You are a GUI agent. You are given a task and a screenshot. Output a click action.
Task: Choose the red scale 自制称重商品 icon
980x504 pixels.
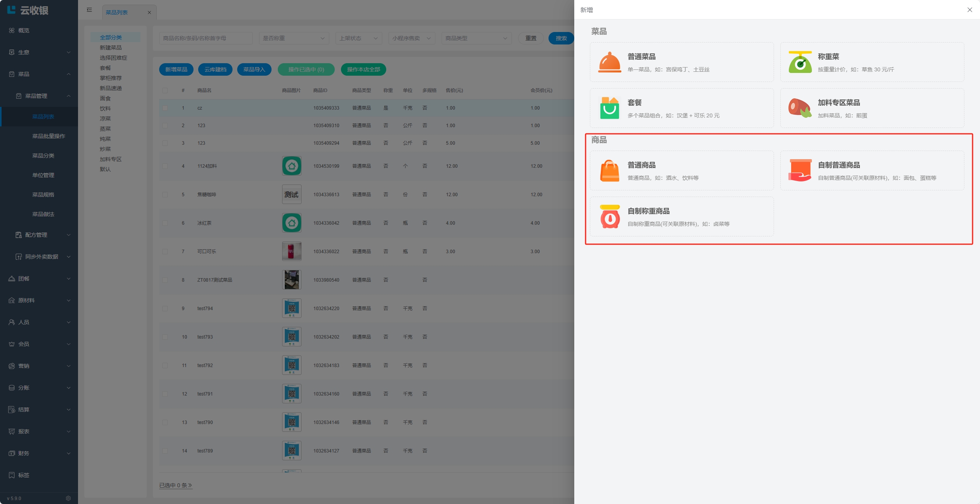609,217
